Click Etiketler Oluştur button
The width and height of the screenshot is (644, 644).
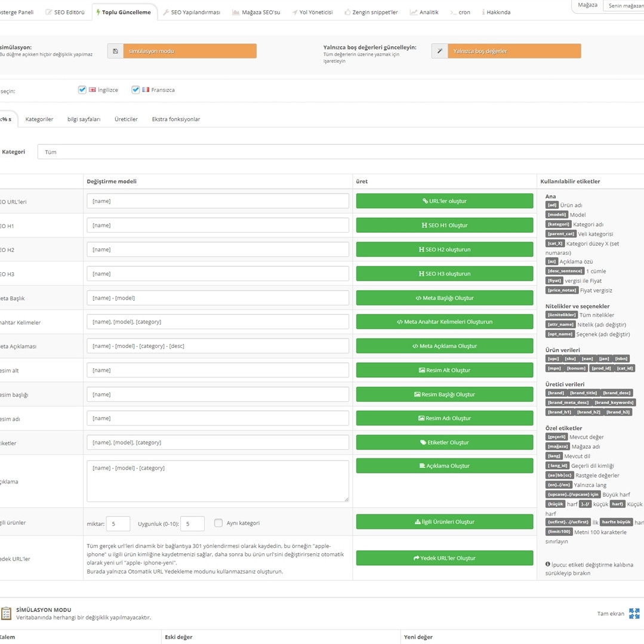coord(445,442)
